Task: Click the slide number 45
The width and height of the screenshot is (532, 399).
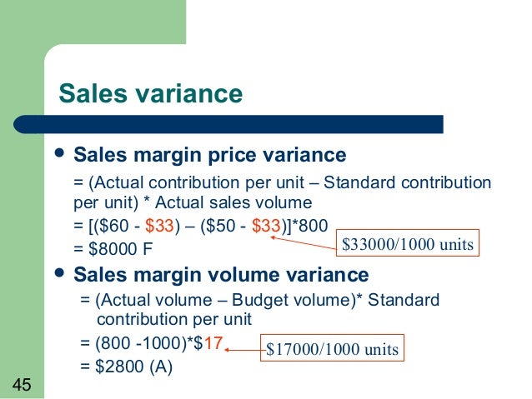Action: (22, 385)
